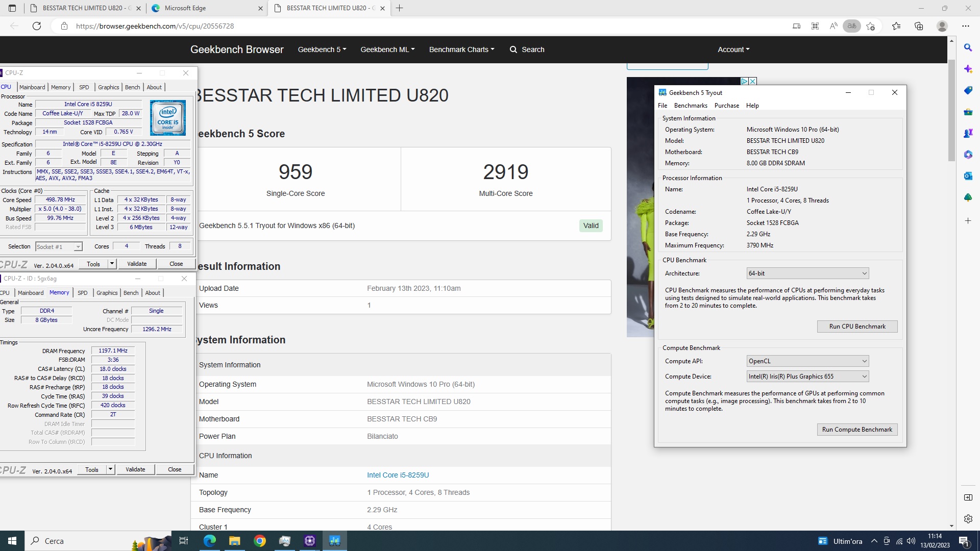980x551 pixels.
Task: Expand the Geekbench ML dropdown
Action: point(387,49)
